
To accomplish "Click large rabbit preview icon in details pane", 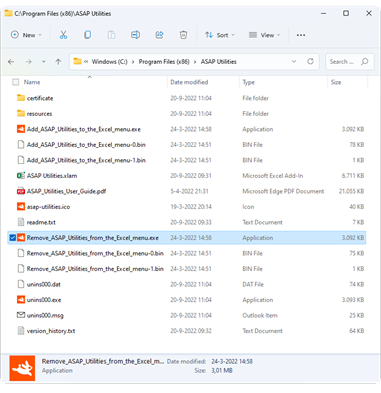I will point(22,368).
